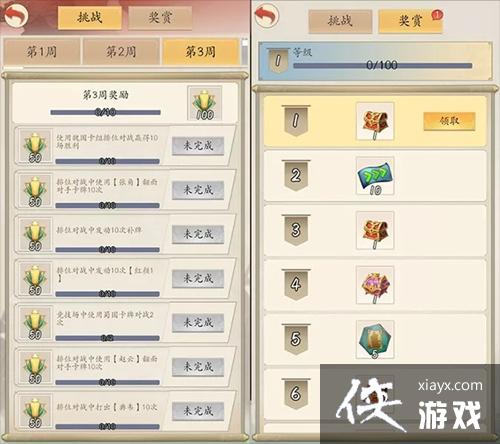Switch to the 第1周 tab
Viewport: 500px width, 444px height.
(x=42, y=52)
